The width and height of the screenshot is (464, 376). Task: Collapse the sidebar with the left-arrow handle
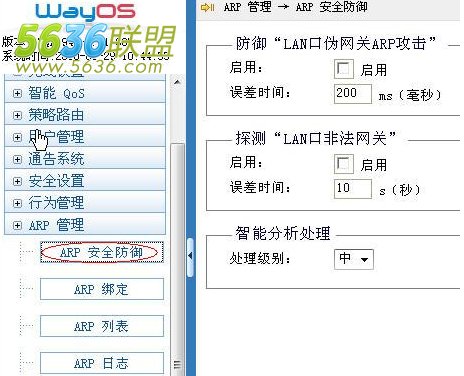coord(190,256)
